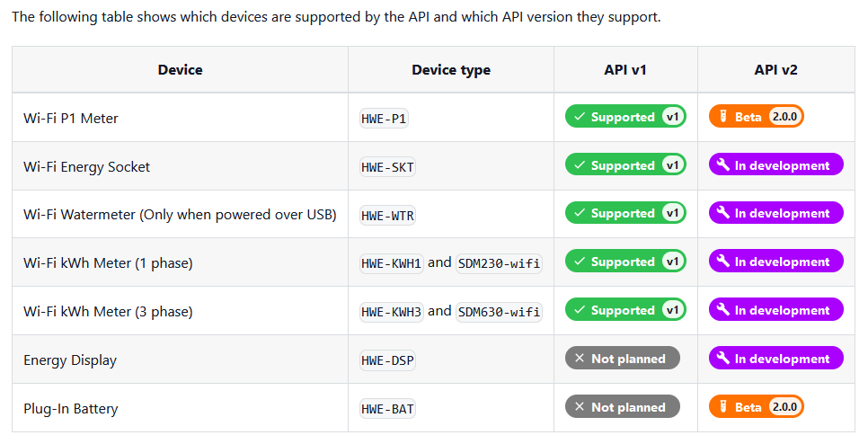This screenshot has height=444, width=868.
Task: Click the checkmark icon in P1 Meter's Supported badge
Action: [x=580, y=116]
